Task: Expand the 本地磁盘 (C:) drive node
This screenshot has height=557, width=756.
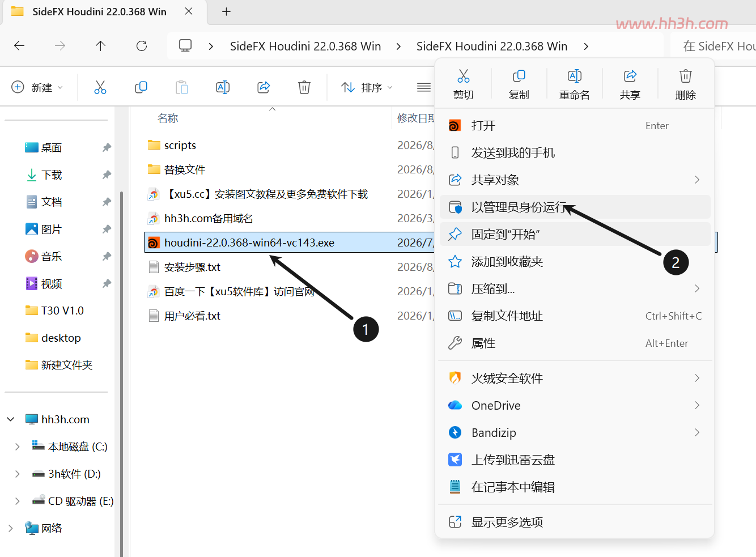Action: point(18,447)
